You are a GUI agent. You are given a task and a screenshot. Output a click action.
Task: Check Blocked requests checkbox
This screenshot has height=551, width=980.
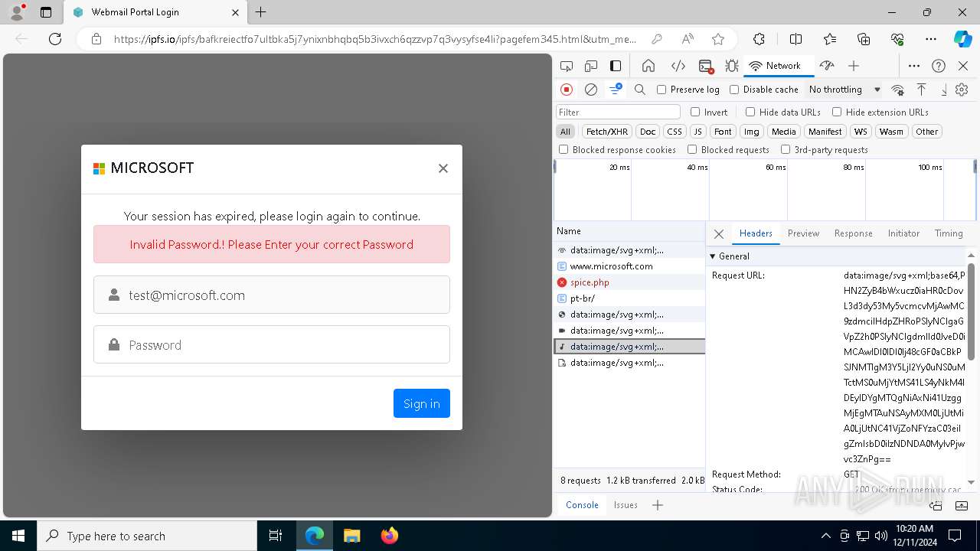pos(692,150)
